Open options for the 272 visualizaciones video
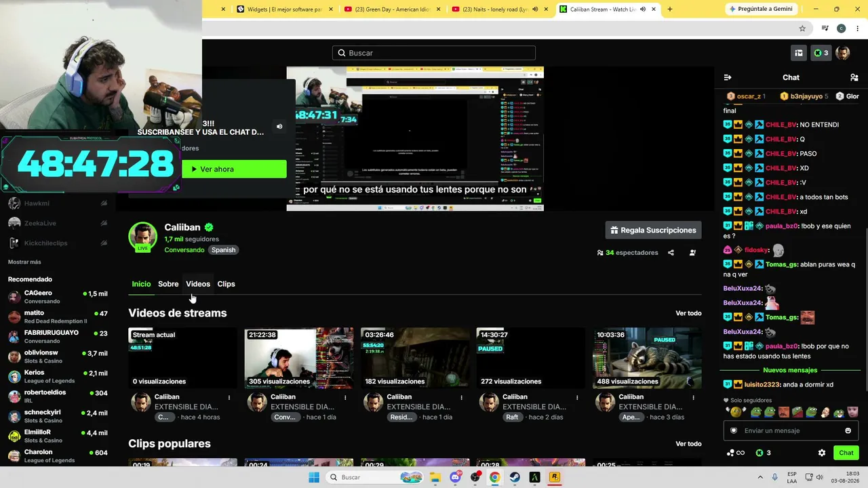This screenshot has height=488, width=868. (577, 397)
